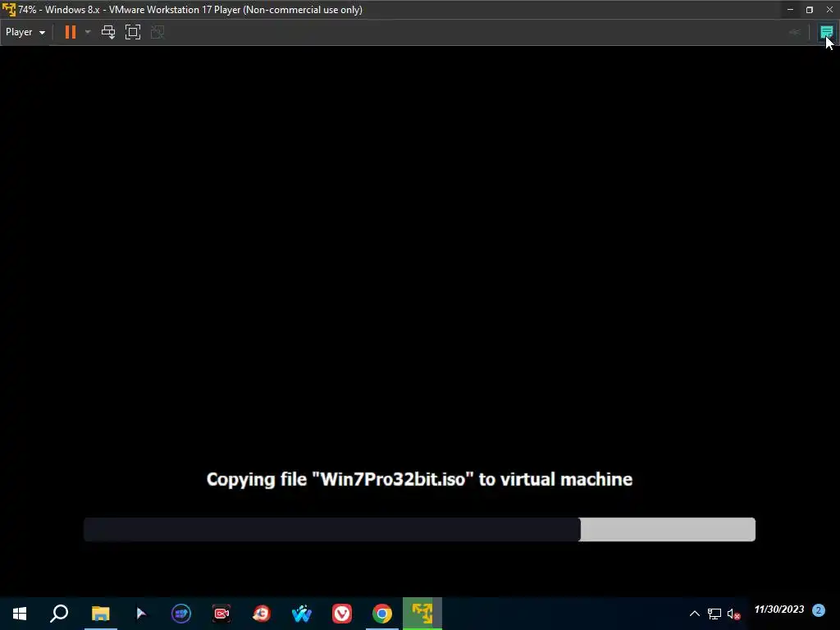This screenshot has width=840, height=630.
Task: Click the VMware Player title bar logo
Action: (x=8, y=10)
